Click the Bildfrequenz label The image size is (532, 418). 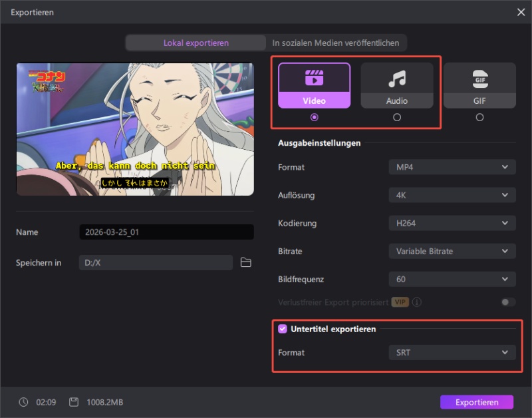tap(301, 279)
